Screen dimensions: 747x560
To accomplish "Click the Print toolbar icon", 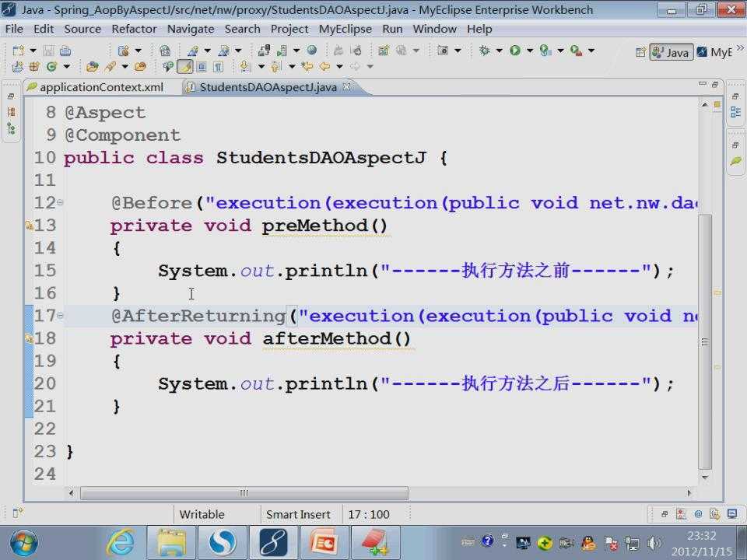I will [x=65, y=51].
